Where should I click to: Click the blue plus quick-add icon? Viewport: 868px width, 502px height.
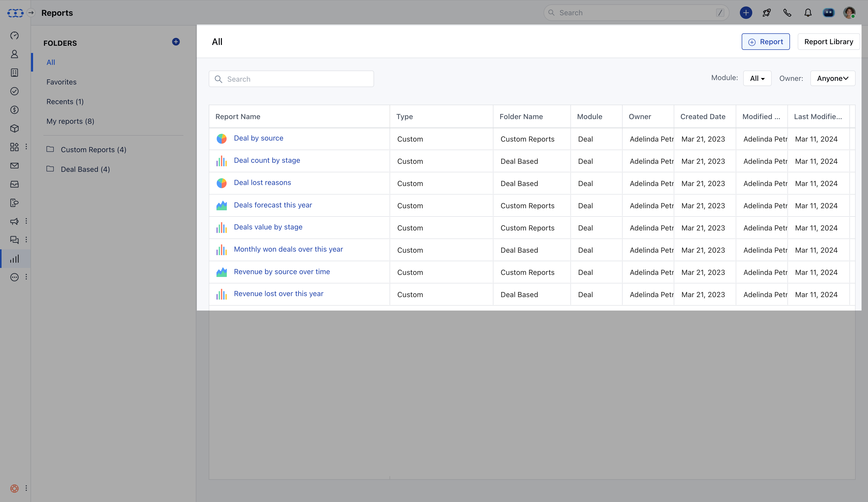tap(746, 13)
